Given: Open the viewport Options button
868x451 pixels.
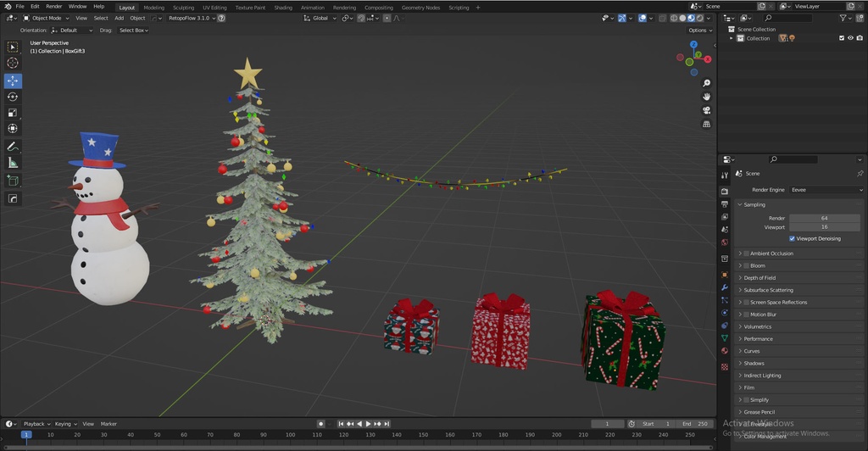Looking at the screenshot, I should point(699,31).
